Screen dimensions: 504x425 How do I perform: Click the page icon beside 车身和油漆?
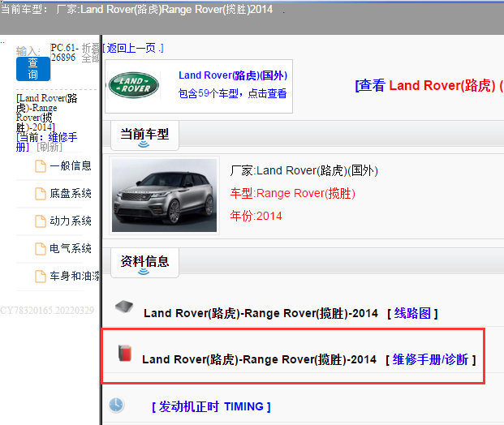pyautogui.click(x=41, y=277)
